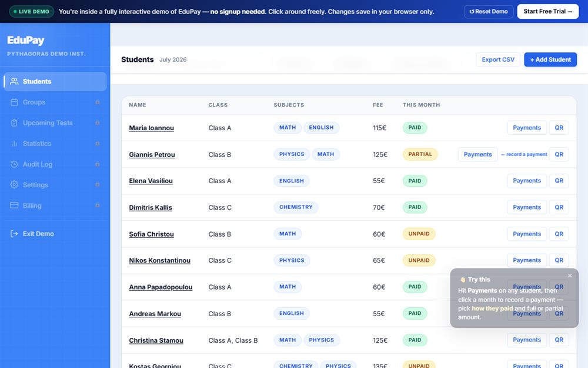Open Payments for Maria Ioannou
The image size is (588, 368).
(x=526, y=128)
